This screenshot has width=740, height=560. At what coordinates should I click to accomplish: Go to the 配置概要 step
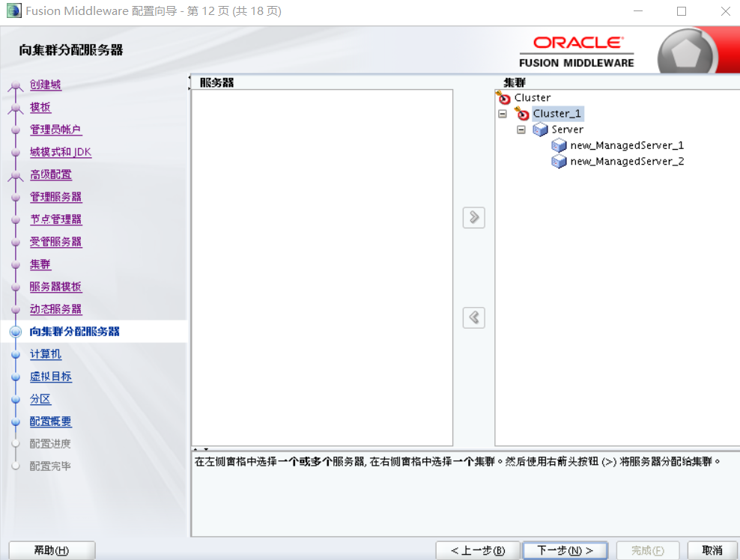coord(50,421)
